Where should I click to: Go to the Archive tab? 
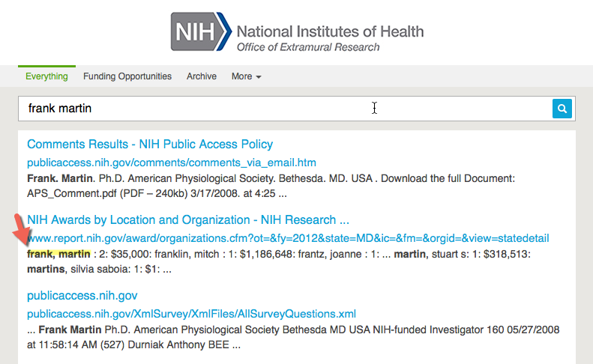click(202, 76)
